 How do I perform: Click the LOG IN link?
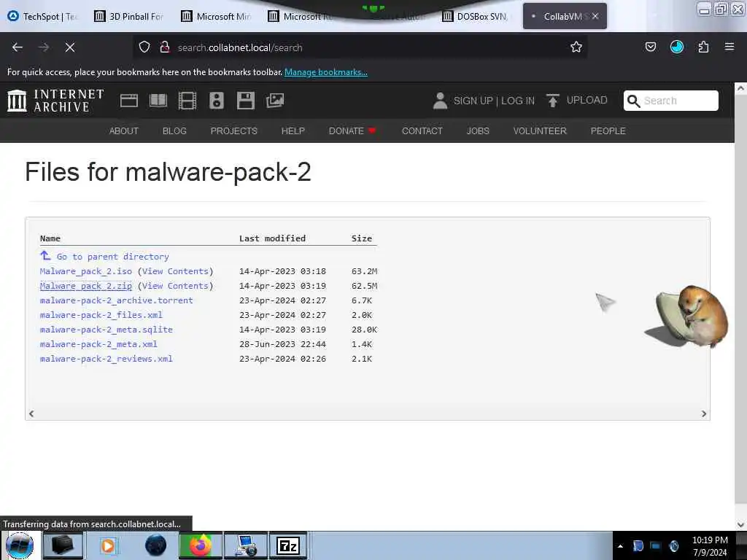click(518, 101)
